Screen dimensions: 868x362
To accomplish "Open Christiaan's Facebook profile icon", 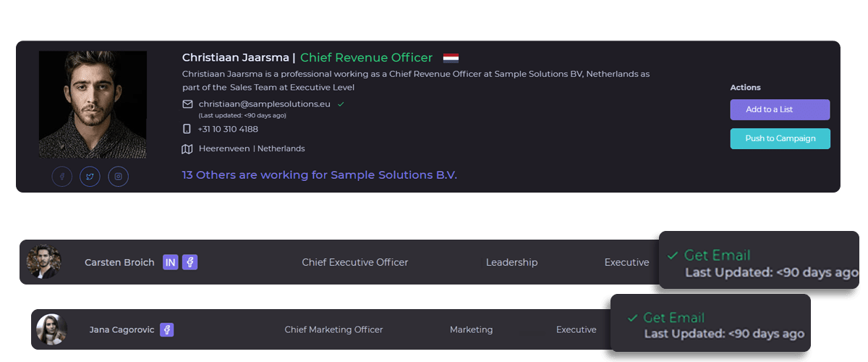I will (x=62, y=177).
